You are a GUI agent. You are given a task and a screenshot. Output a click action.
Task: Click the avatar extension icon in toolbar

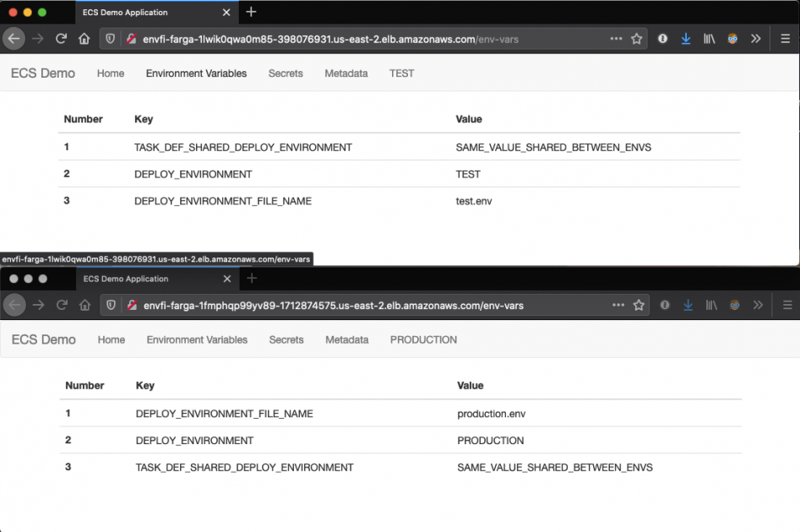732,38
